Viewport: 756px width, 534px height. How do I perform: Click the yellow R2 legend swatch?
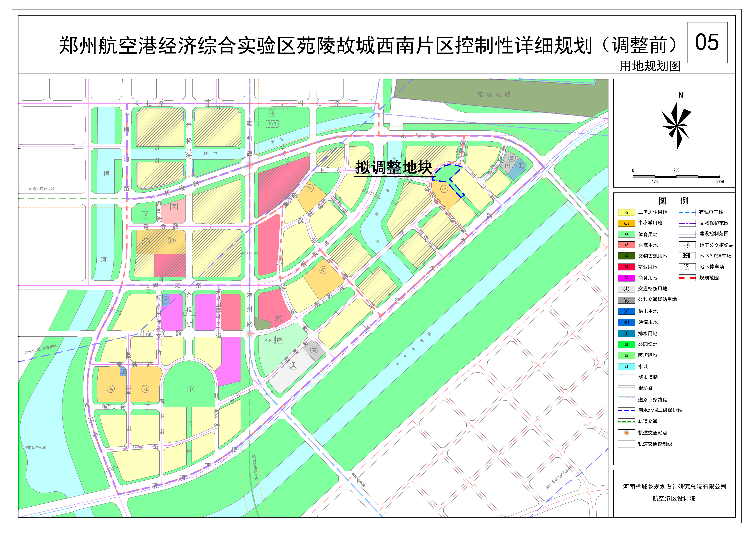click(x=626, y=213)
